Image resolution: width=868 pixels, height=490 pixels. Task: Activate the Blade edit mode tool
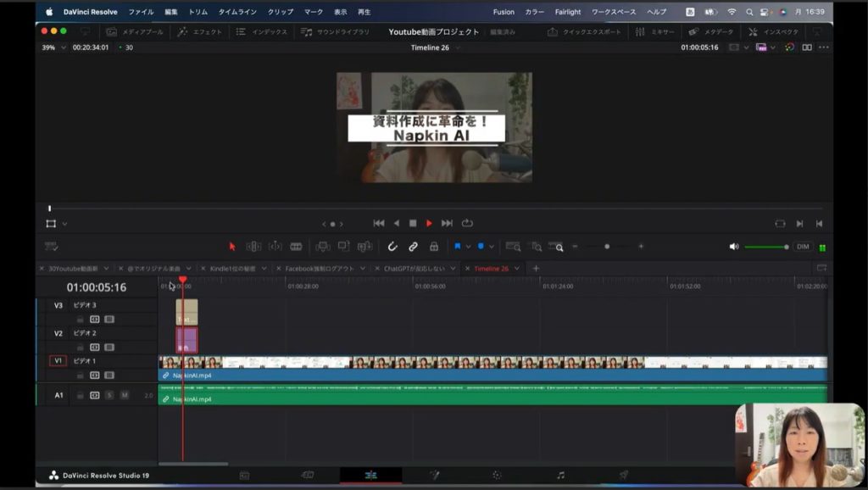coord(296,247)
